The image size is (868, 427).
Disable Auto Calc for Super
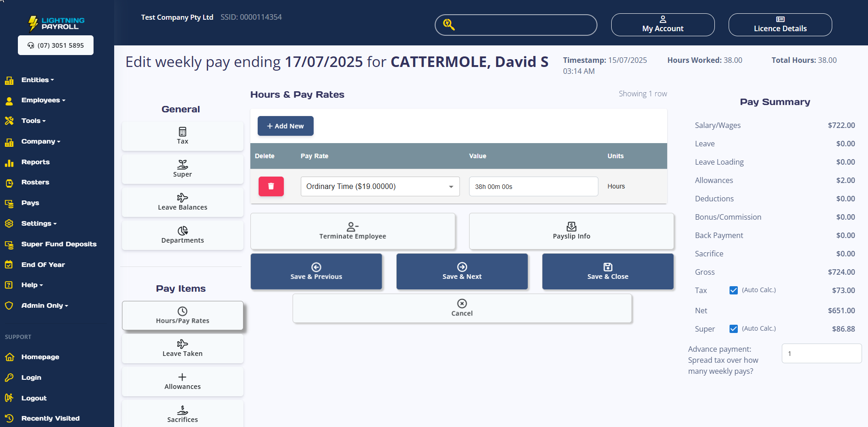click(734, 328)
